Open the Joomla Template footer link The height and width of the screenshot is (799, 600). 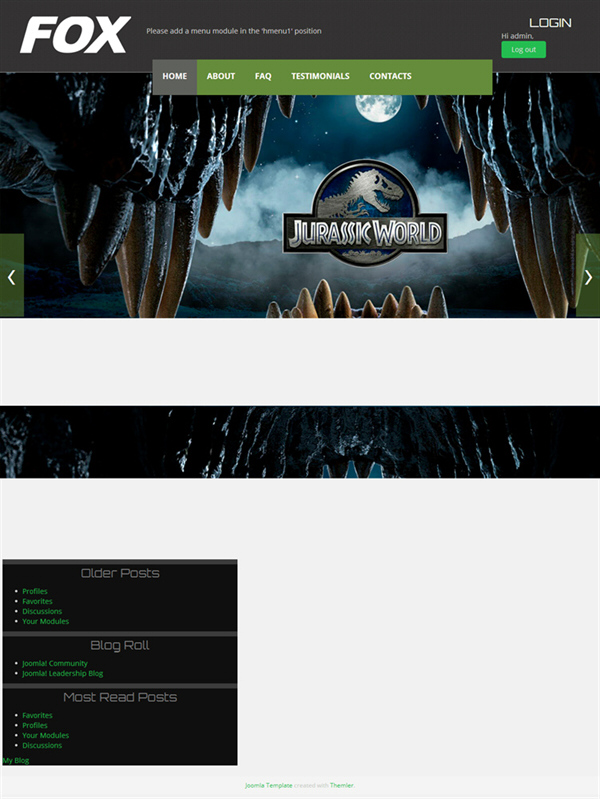[x=269, y=785]
